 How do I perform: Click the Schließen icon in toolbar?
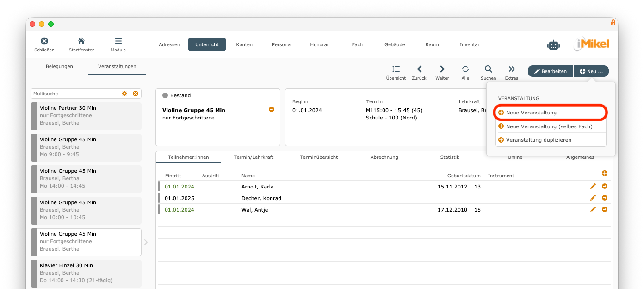[x=44, y=41]
